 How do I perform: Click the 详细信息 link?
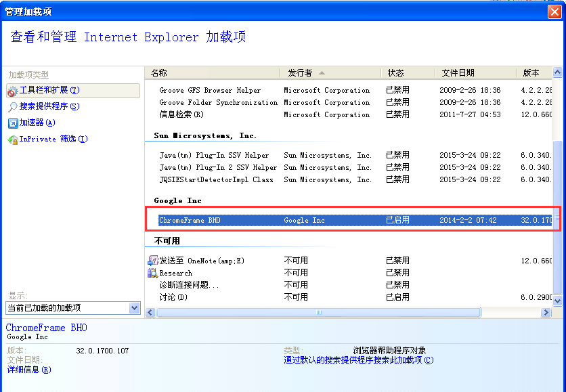29,370
